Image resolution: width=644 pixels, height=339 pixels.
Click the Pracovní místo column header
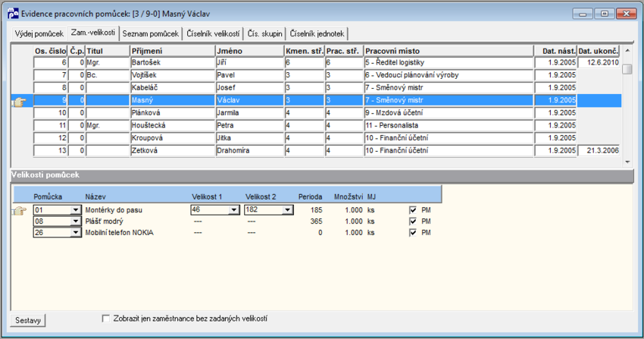(x=449, y=51)
